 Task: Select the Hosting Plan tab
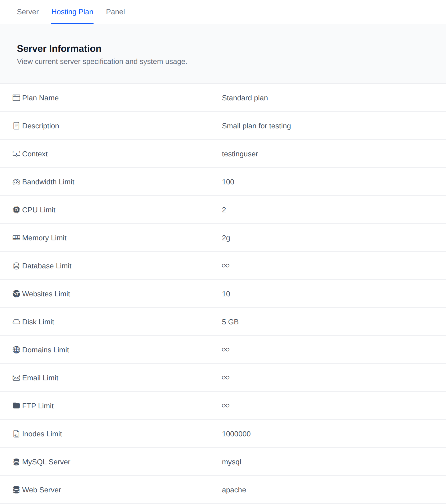(72, 12)
